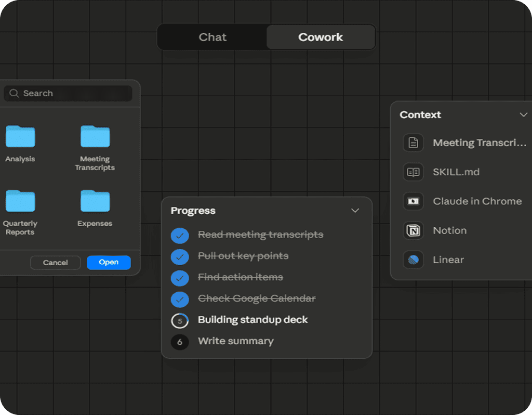Image resolution: width=532 pixels, height=415 pixels.
Task: Collapse the Progress panel chevron
Action: tap(355, 211)
